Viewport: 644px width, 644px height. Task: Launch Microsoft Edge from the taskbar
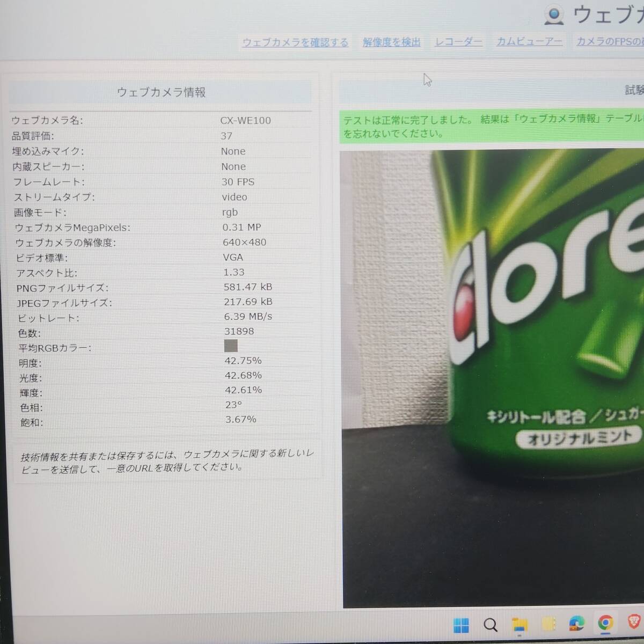click(577, 624)
